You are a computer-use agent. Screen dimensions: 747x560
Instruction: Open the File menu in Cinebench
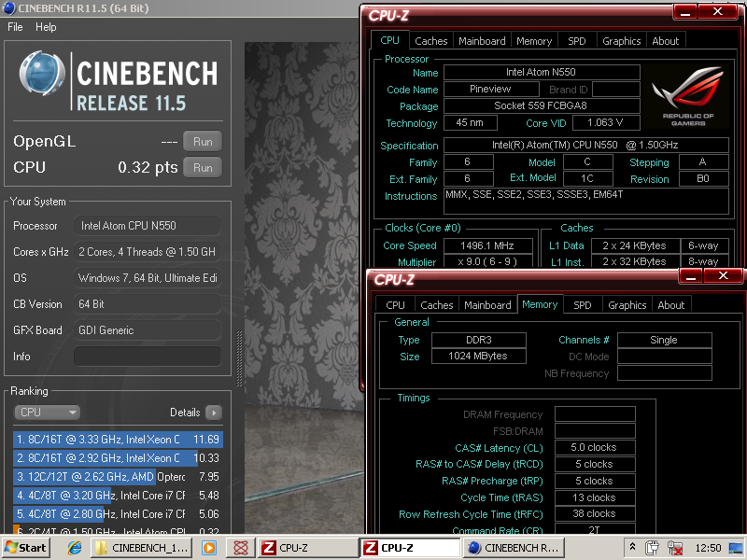(15, 27)
